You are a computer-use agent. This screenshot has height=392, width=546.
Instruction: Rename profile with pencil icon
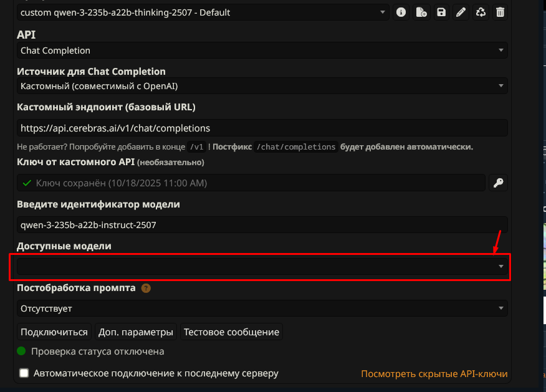pos(461,12)
